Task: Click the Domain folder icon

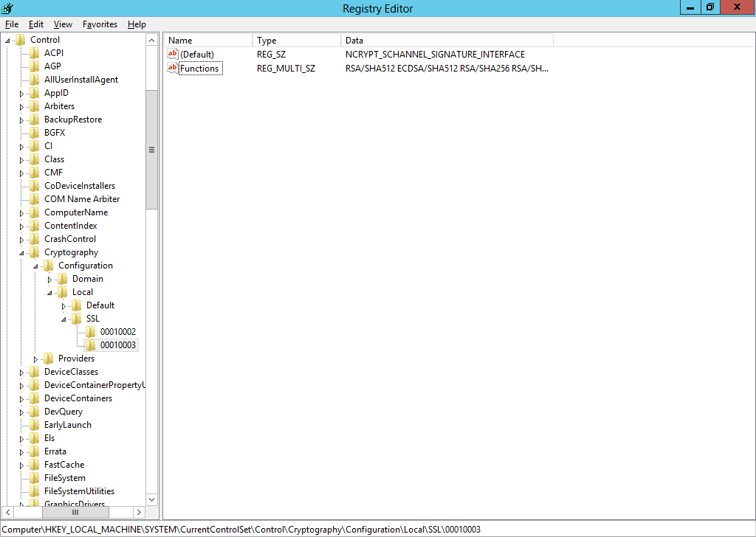Action: coord(62,279)
